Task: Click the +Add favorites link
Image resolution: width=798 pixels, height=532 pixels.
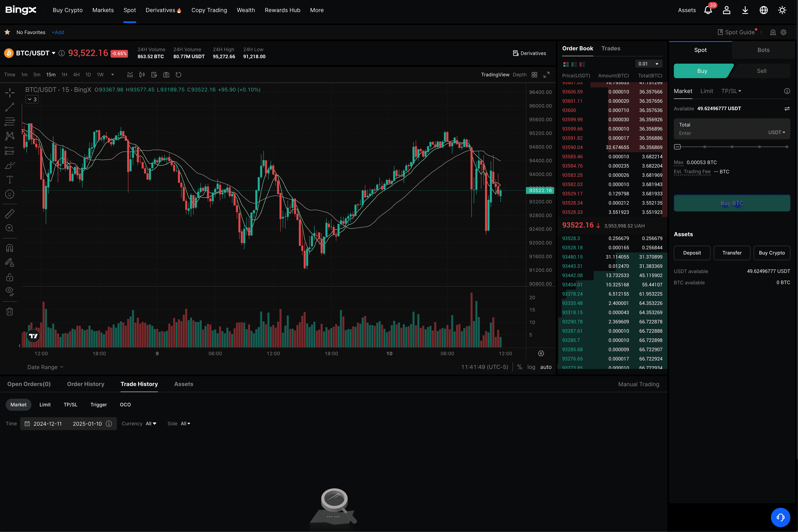Action: coord(58,32)
